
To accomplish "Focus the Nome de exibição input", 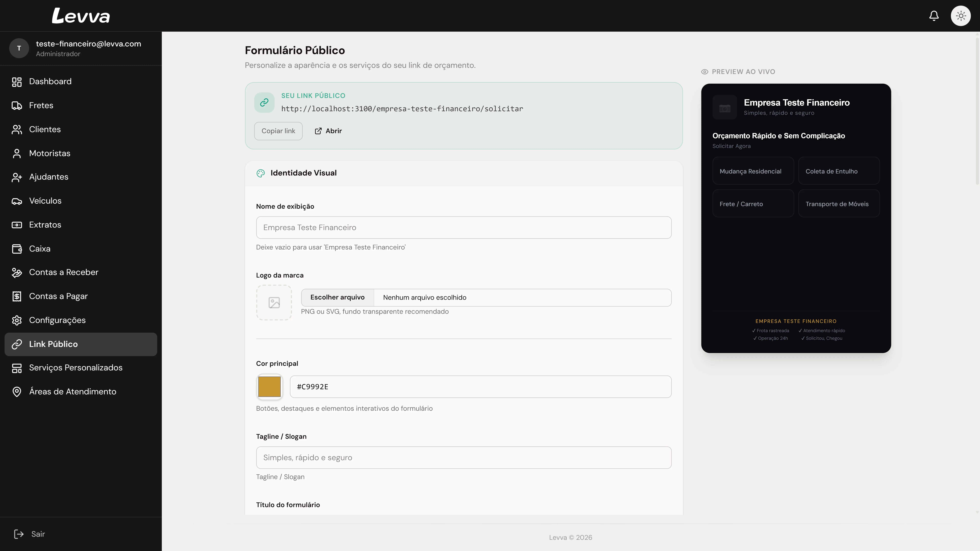I will pyautogui.click(x=463, y=227).
